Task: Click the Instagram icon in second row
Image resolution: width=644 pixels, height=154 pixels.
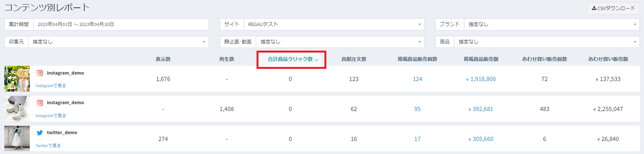Action: click(x=40, y=103)
